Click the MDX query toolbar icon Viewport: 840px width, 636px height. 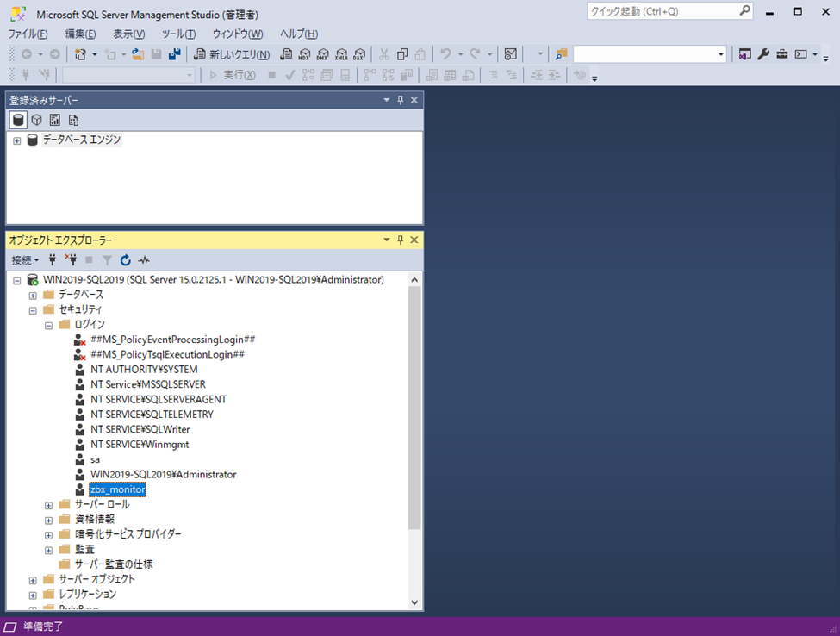(304, 54)
